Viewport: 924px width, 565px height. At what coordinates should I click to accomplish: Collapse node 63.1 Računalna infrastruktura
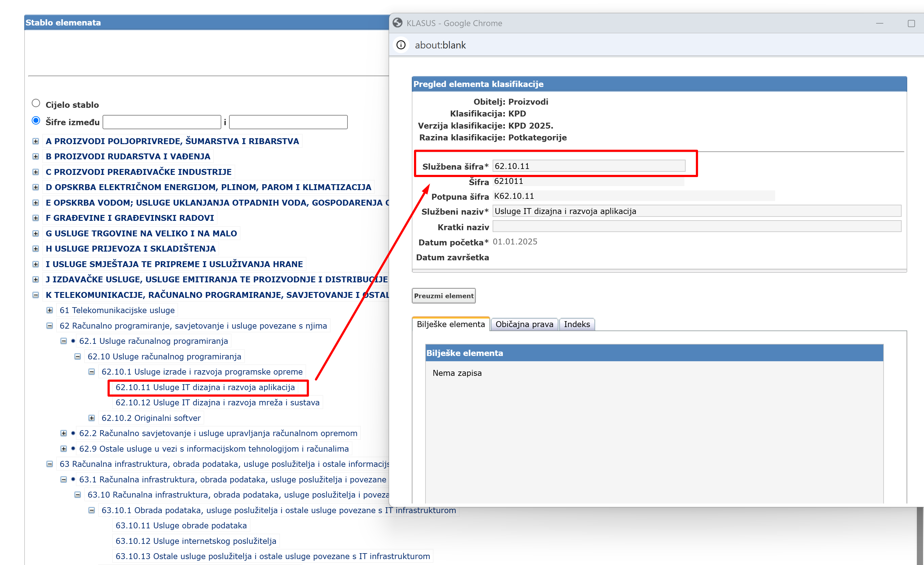[64, 479]
